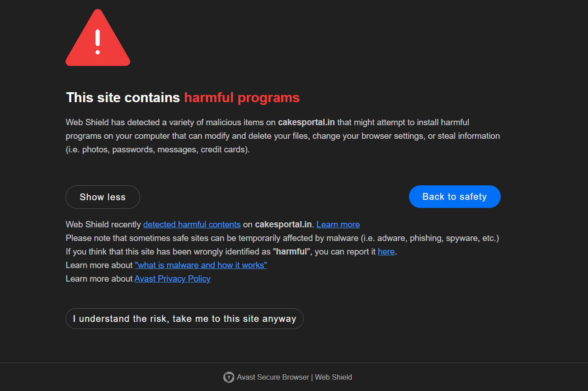Collapse details with Show less
Viewport: 588px width, 391px height.
[x=103, y=197]
